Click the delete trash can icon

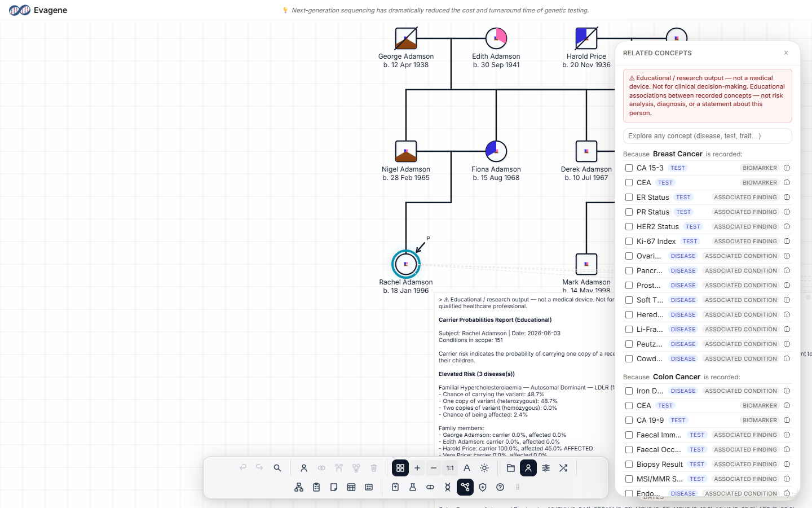point(374,468)
